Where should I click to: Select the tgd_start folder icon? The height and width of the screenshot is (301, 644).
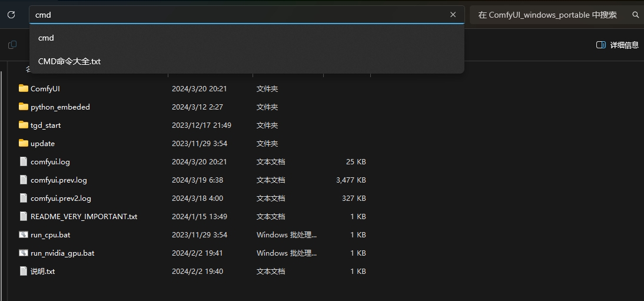(x=24, y=125)
